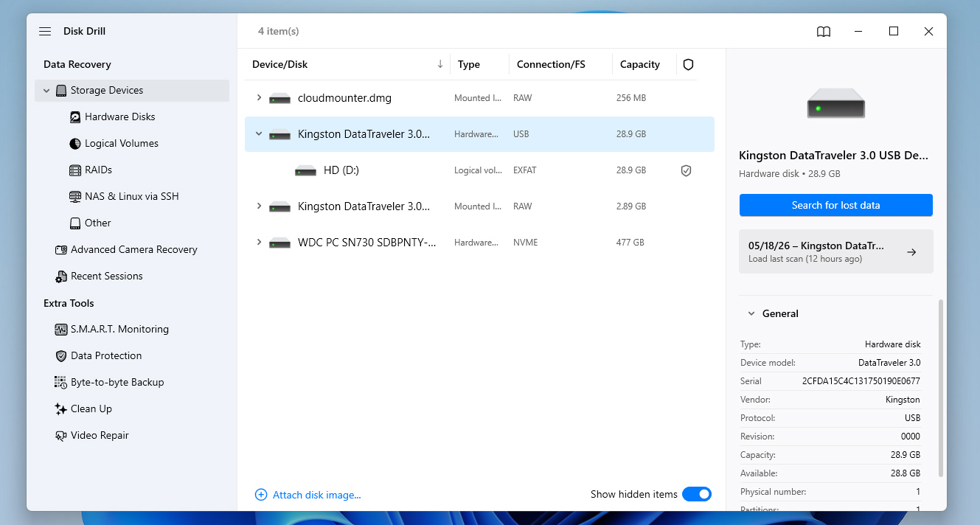The height and width of the screenshot is (525, 980).
Task: Open Advanced Camera Recovery
Action: pos(134,249)
